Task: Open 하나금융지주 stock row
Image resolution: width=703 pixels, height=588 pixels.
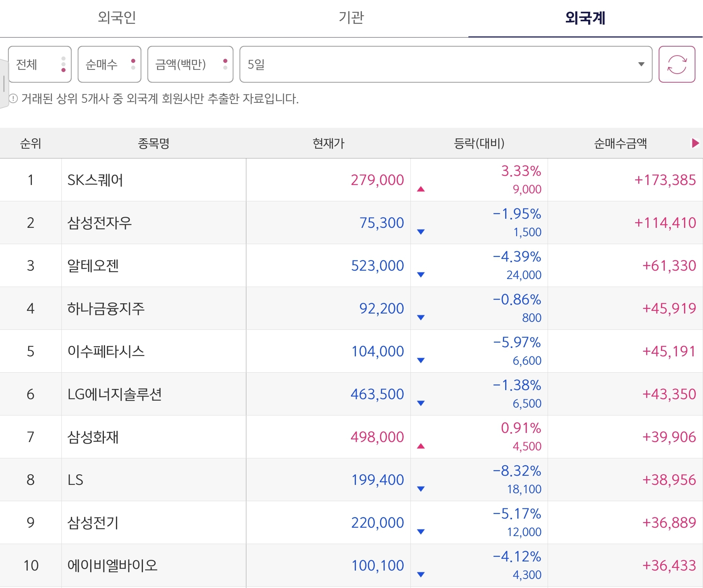Action: click(351, 309)
